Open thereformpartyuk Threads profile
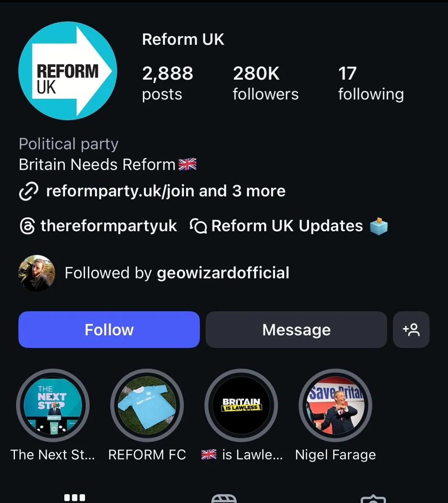Viewport: 448px width, 503px height. [x=109, y=226]
